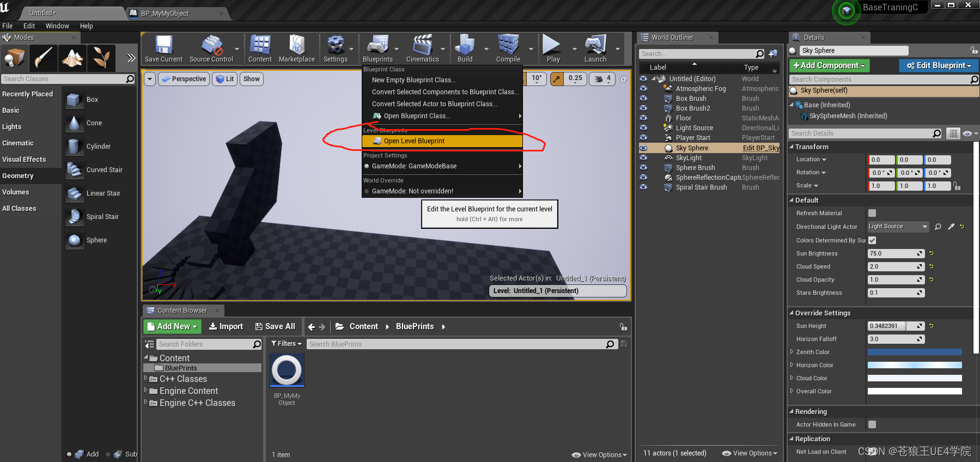Open the viewport options dropdown arrow
The width and height of the screenshot is (980, 462).
point(150,79)
